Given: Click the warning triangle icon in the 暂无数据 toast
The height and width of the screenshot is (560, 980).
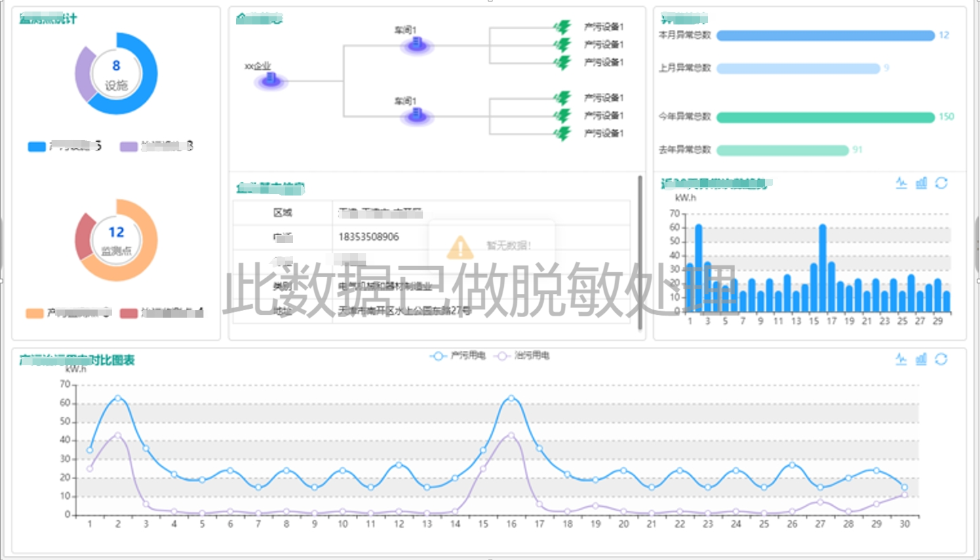Looking at the screenshot, I should point(460,247).
